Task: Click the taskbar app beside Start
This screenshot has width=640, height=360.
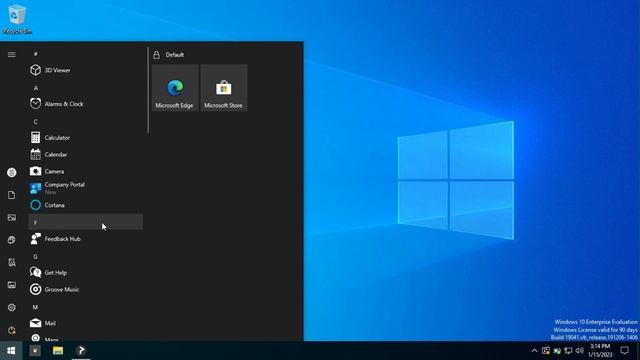Action: click(x=35, y=351)
